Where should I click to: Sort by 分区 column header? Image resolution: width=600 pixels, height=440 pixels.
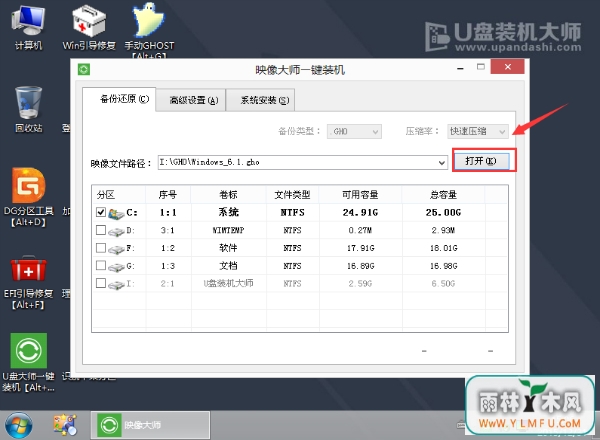coord(119,194)
